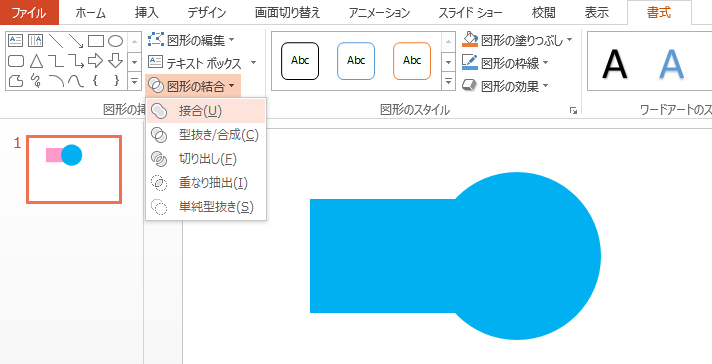Open 図形のスタイル dialog launcher

click(573, 110)
